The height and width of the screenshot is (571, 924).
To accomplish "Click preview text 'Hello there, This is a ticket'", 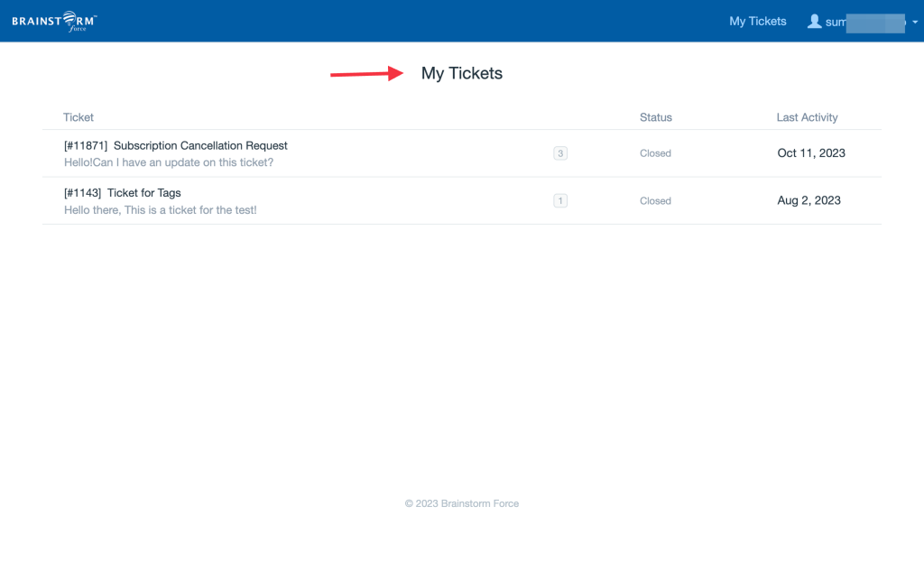I will pyautogui.click(x=161, y=210).
